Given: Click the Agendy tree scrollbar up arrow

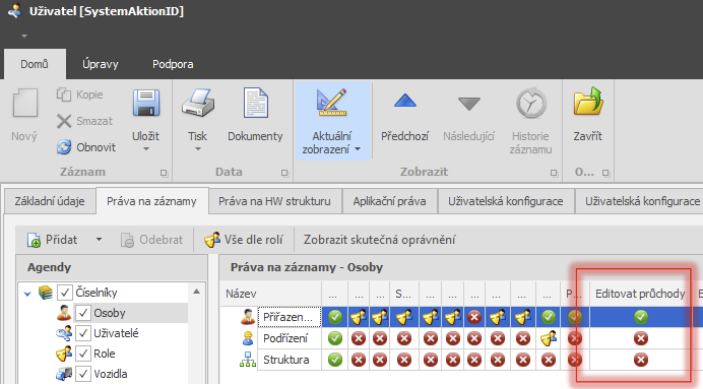Looking at the screenshot, I should (196, 291).
